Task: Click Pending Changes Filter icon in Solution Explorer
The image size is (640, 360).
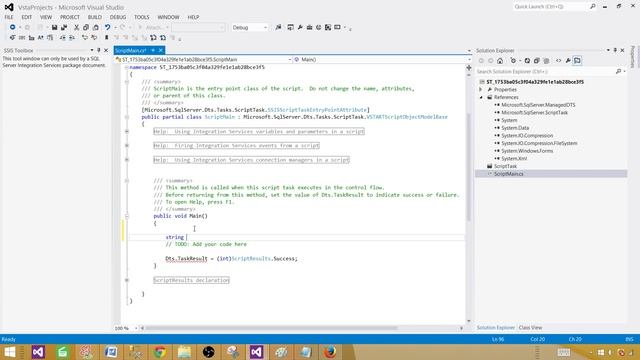Action: pos(513,61)
